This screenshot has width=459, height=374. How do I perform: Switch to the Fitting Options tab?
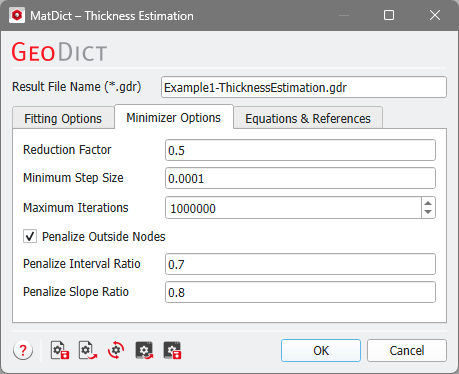point(63,118)
